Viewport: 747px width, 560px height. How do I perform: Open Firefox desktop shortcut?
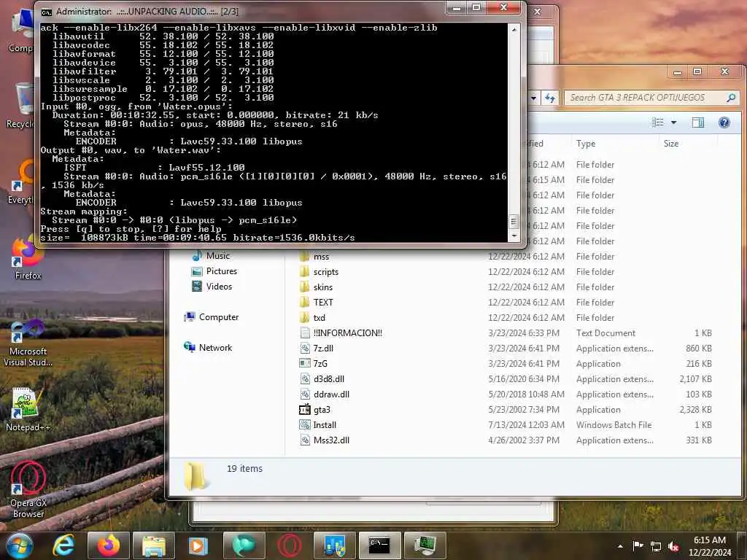click(x=28, y=259)
